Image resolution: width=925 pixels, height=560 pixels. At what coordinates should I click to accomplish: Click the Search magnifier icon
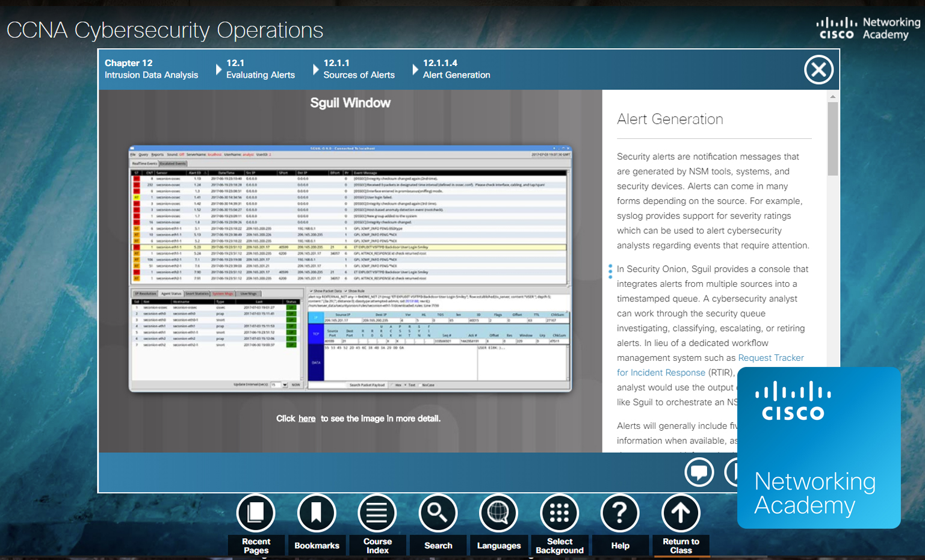(x=438, y=513)
